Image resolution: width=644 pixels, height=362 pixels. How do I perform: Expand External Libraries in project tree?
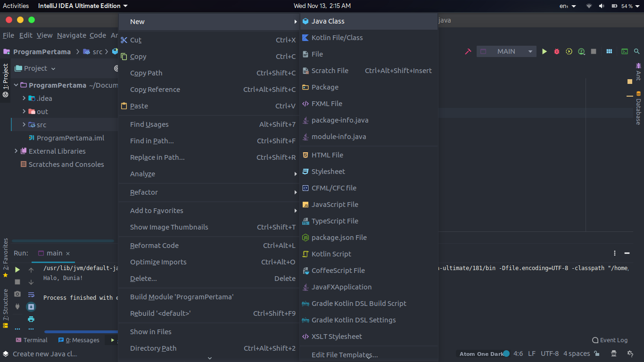point(16,151)
